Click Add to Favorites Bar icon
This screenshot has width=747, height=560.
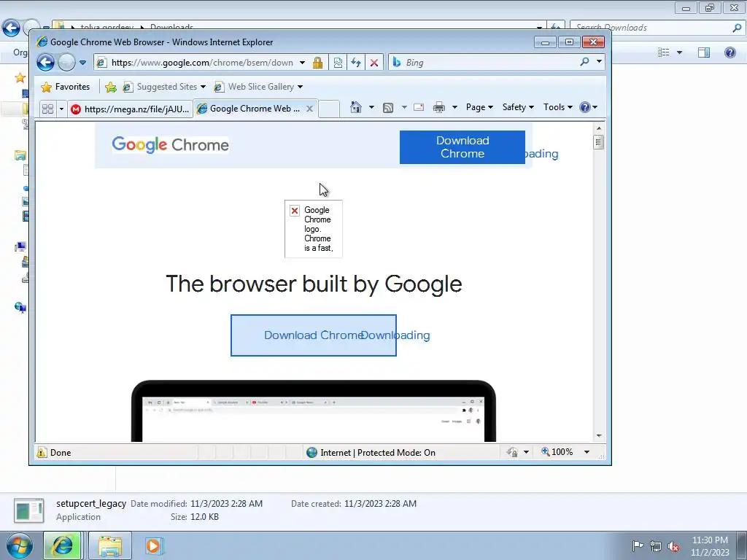tap(111, 87)
